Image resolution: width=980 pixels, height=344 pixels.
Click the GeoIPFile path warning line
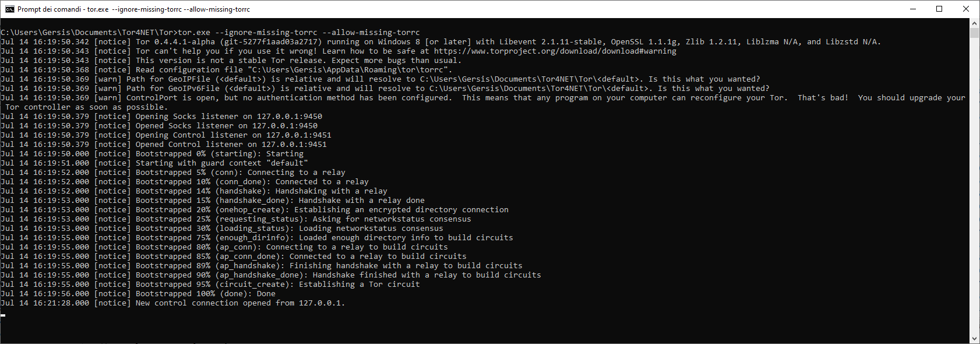(291, 79)
